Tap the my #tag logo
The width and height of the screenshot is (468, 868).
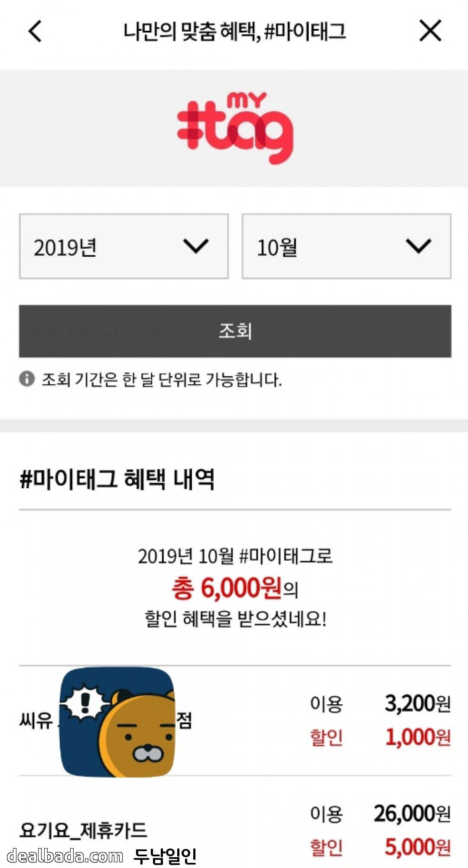click(235, 129)
